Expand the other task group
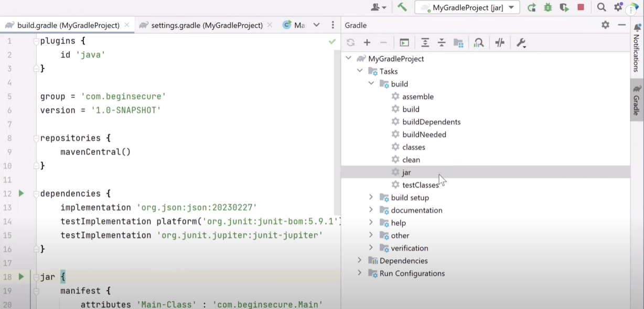Screen dimensions: 644x309 [x=371, y=235]
